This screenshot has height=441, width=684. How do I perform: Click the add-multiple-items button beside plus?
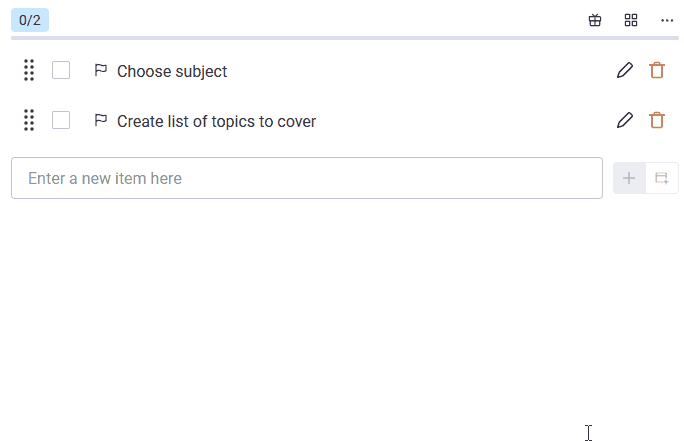click(x=662, y=178)
